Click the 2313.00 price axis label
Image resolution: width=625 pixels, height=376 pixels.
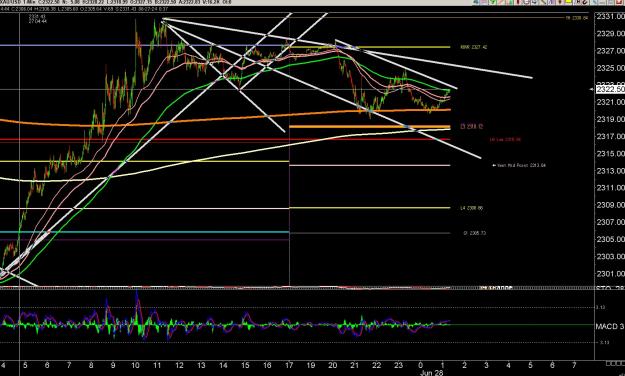click(610, 171)
